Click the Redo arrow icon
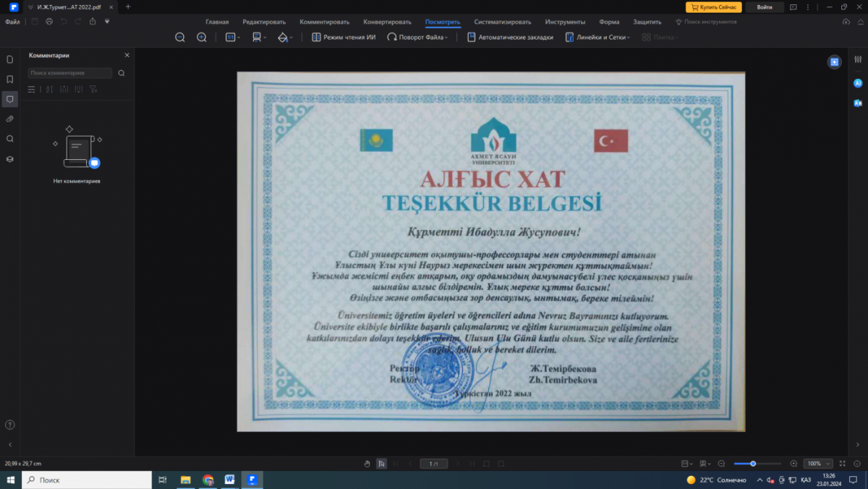The width and height of the screenshot is (868, 489). click(77, 22)
